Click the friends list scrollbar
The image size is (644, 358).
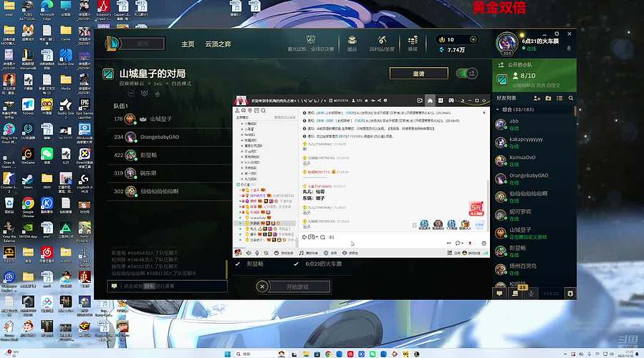pos(575,112)
